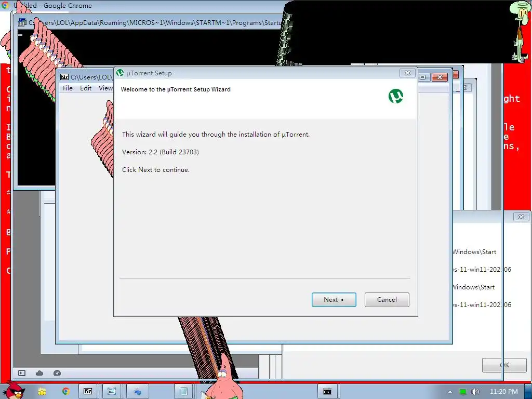Close the µTorrent Setup dialog
The image size is (532, 399).
pyautogui.click(x=407, y=73)
